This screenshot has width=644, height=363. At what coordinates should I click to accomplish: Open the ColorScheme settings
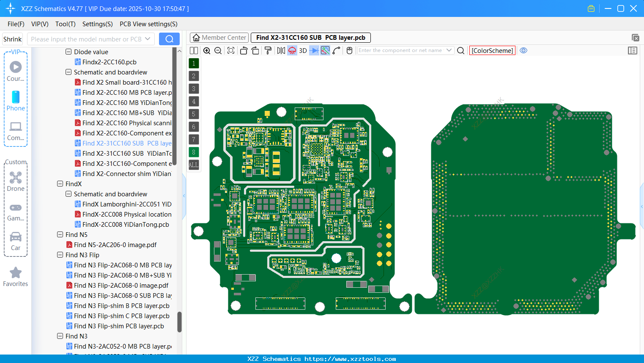coord(492,50)
